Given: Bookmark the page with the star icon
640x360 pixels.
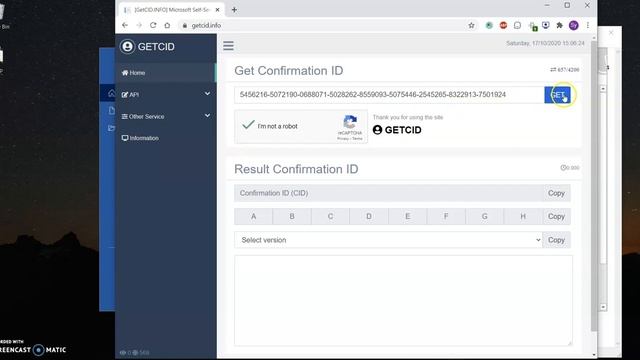Looking at the screenshot, I should coord(471,25).
